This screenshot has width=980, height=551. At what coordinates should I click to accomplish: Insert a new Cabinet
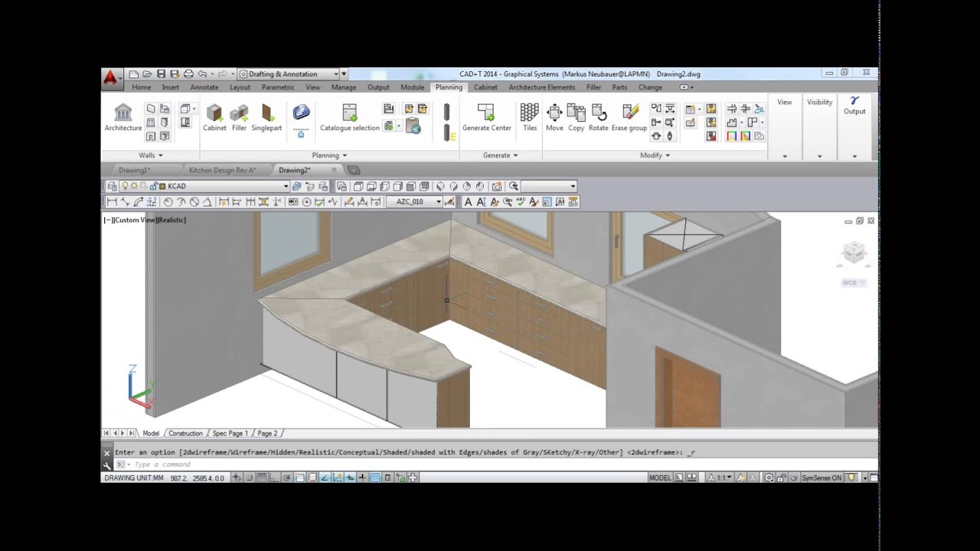tap(214, 118)
